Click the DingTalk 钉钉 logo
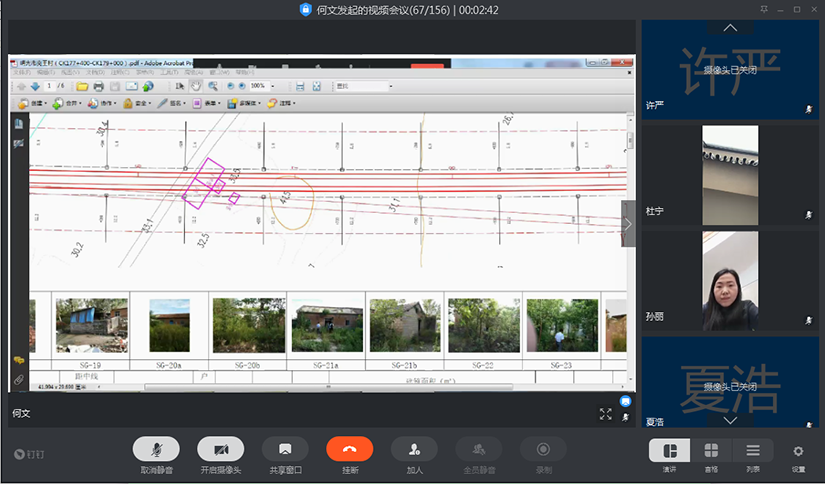Screen dimensions: 825x484 pyautogui.click(x=21, y=453)
